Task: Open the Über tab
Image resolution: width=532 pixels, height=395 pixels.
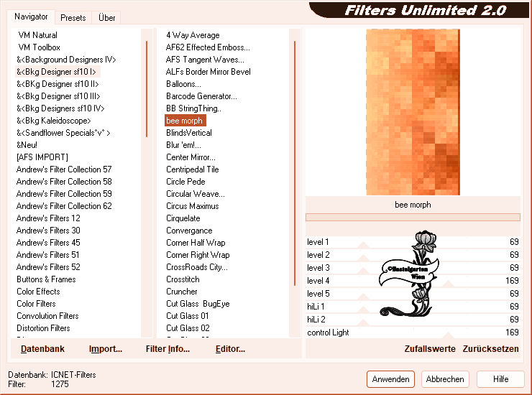Action: coord(106,18)
